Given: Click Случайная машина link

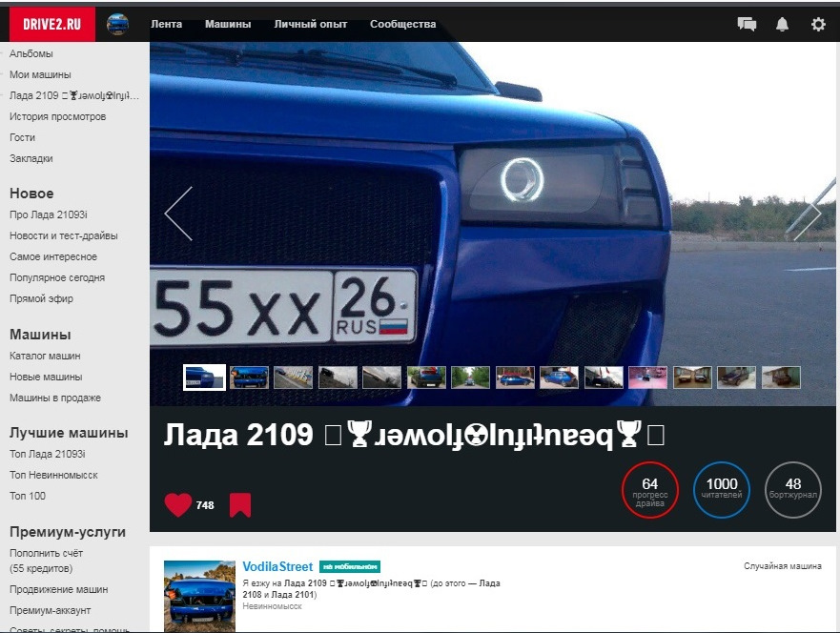Looking at the screenshot, I should (782, 566).
